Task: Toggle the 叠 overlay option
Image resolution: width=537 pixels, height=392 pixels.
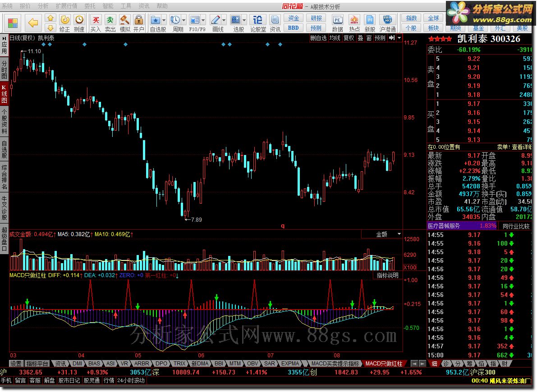Action: (361, 38)
